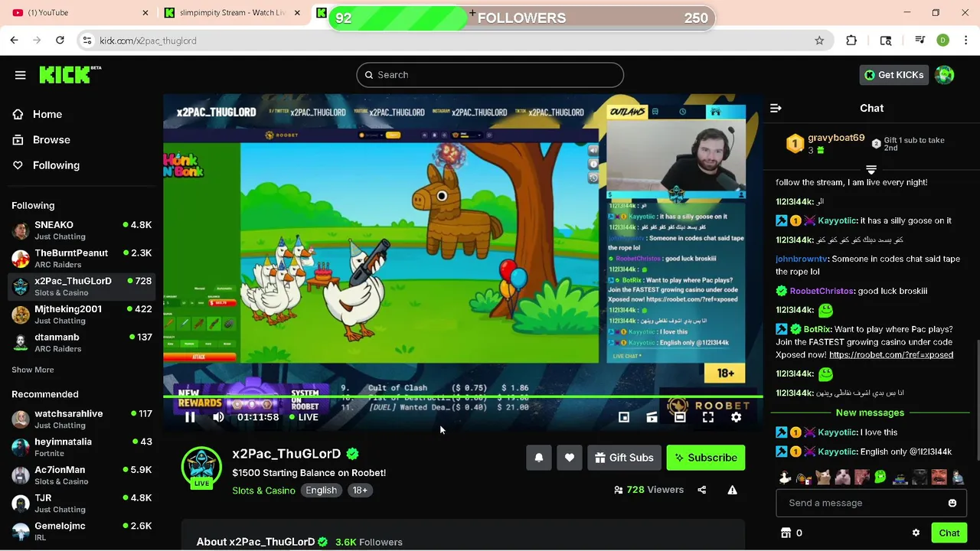This screenshot has height=551, width=980.
Task: Report the stream via warning triangle icon
Action: [732, 490]
